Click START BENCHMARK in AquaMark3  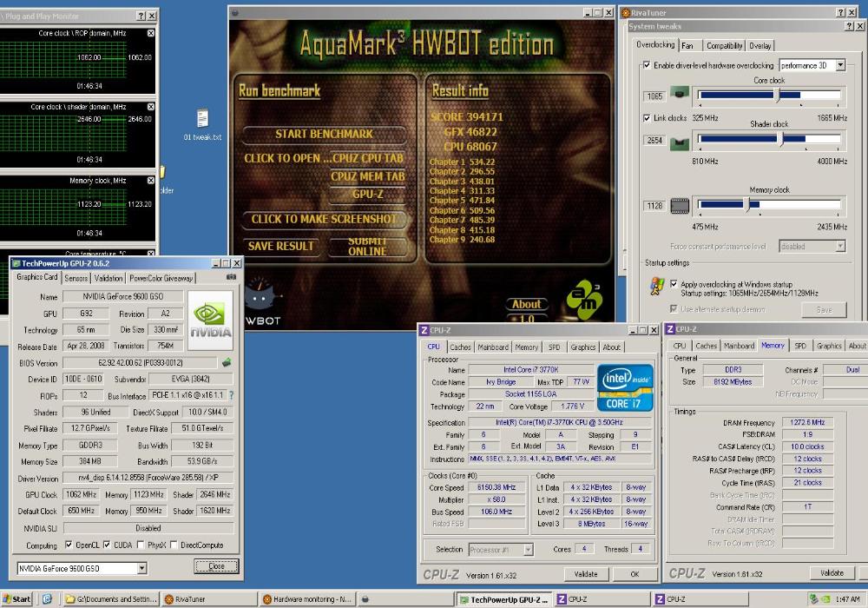point(325,134)
